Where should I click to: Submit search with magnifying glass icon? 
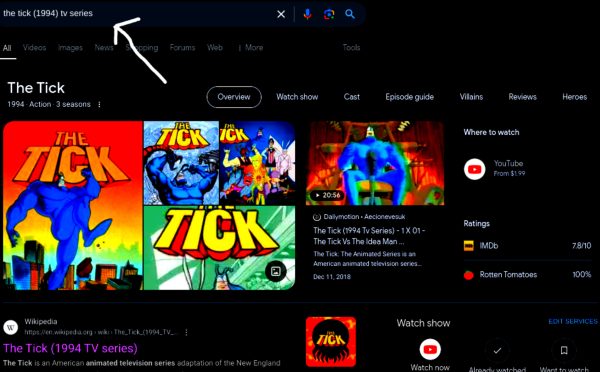point(350,14)
